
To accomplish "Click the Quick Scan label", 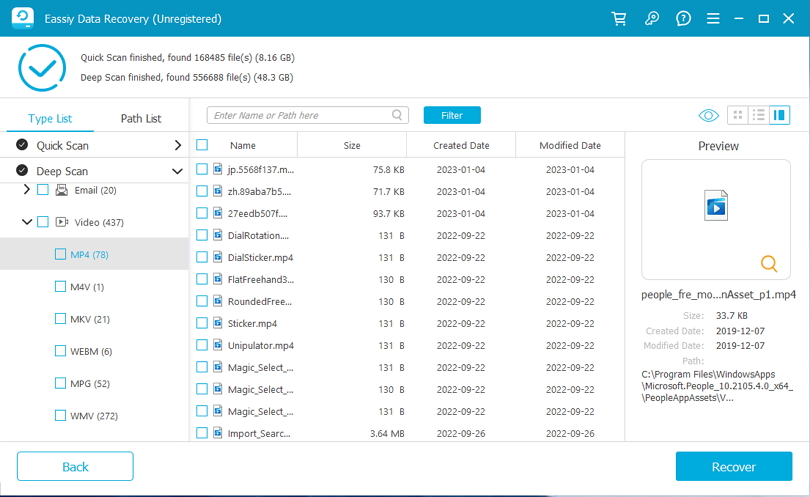I will pyautogui.click(x=62, y=146).
